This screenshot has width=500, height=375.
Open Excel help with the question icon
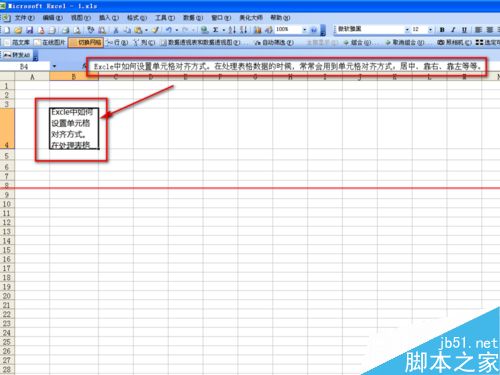314,30
